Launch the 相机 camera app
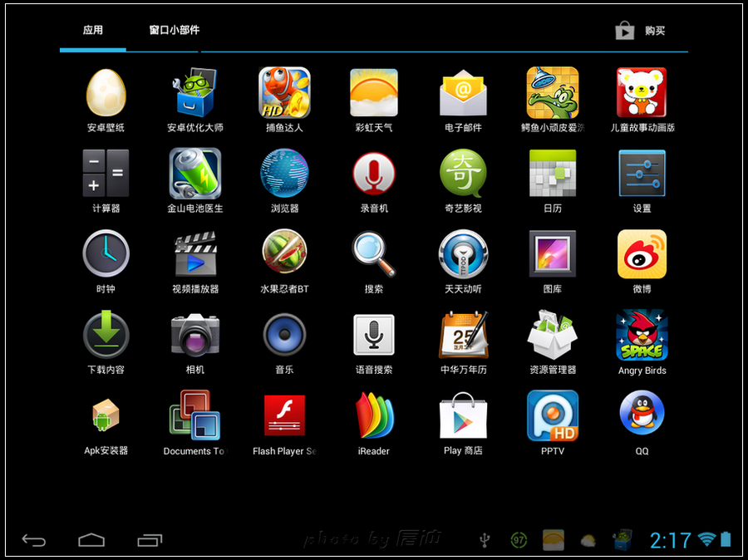Screen dimensions: 748x560 pos(194,334)
